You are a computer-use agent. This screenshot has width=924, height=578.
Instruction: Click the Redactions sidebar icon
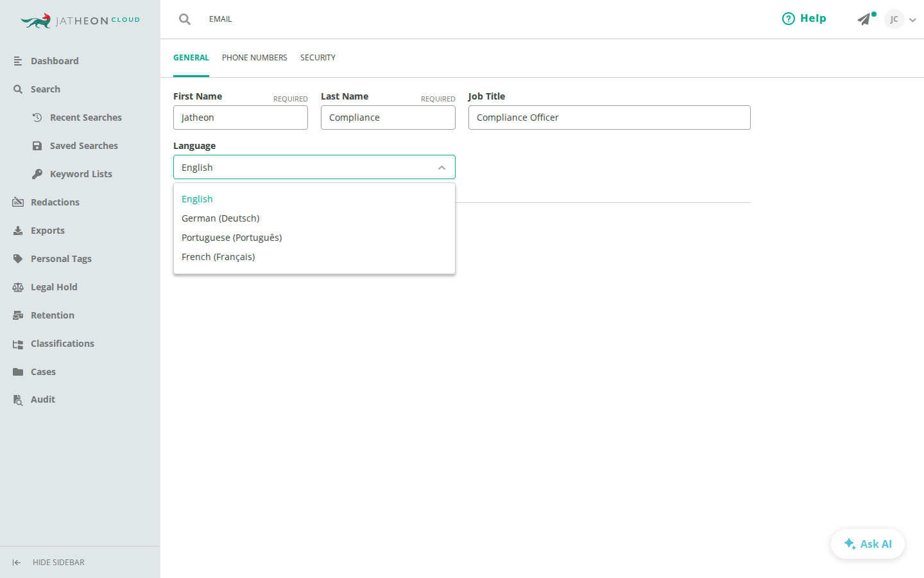[x=18, y=202]
